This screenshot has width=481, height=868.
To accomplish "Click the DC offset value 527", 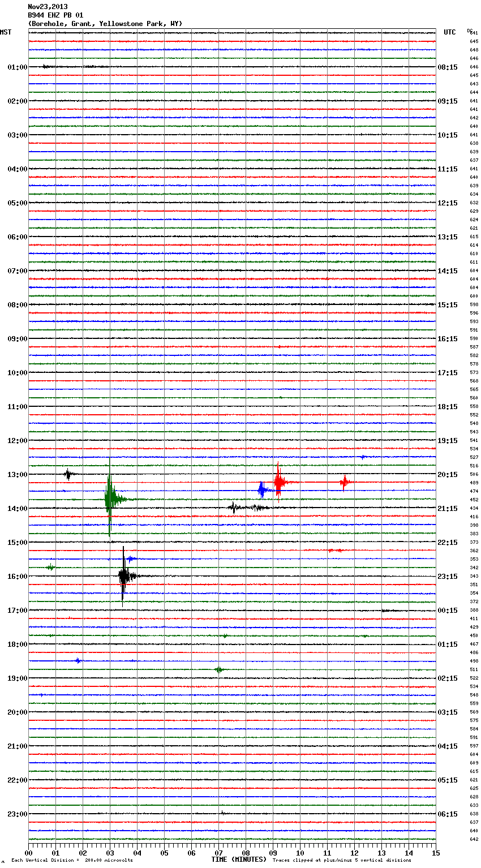I will [x=474, y=457].
